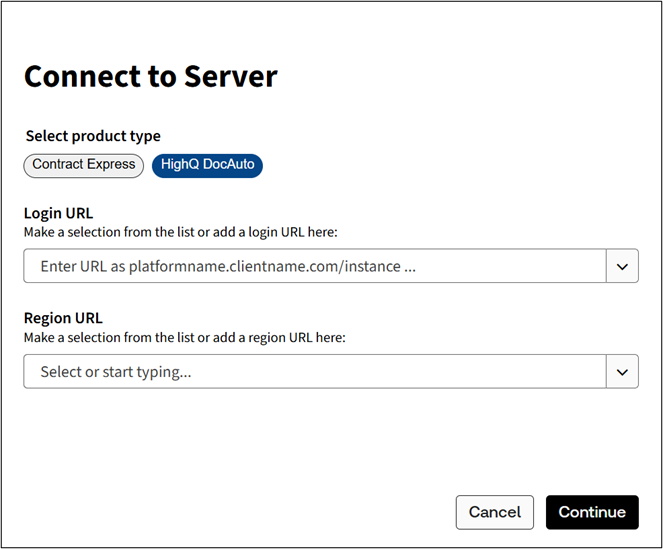Choose the HighQ DocAuto product option
This screenshot has width=663, height=549.
207,165
